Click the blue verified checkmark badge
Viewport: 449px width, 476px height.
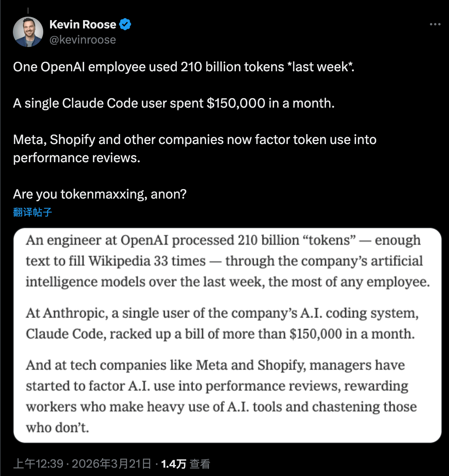coord(125,24)
